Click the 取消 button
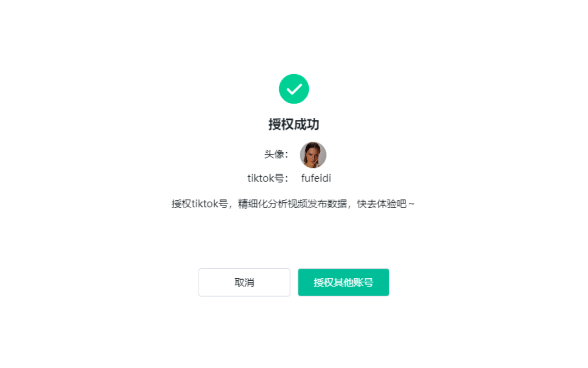The image size is (588, 368). [x=244, y=282]
